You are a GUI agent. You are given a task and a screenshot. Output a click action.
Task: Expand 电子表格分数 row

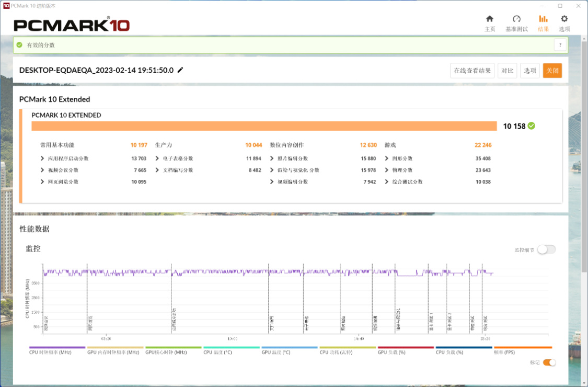tap(157, 158)
